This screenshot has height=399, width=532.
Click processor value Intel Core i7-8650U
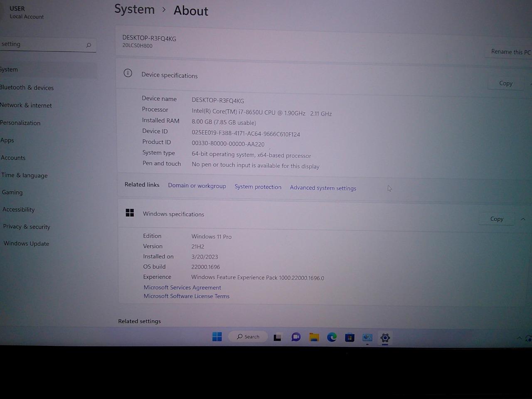(261, 113)
